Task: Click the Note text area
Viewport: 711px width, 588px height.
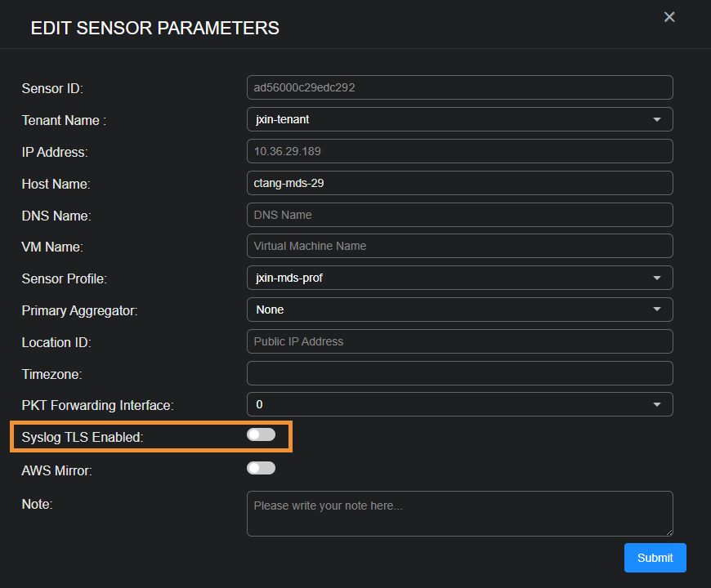Action: (x=459, y=514)
